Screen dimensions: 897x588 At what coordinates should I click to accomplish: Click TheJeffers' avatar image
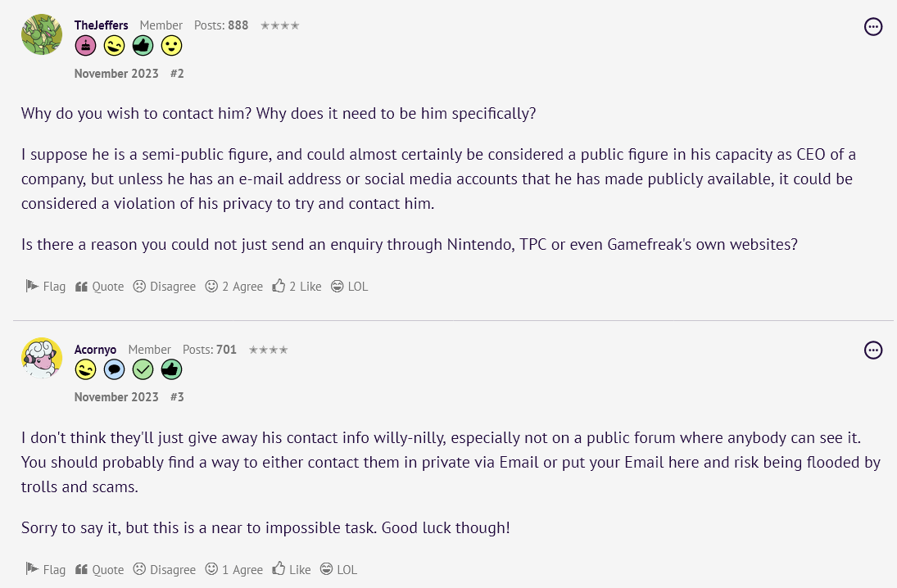(42, 34)
